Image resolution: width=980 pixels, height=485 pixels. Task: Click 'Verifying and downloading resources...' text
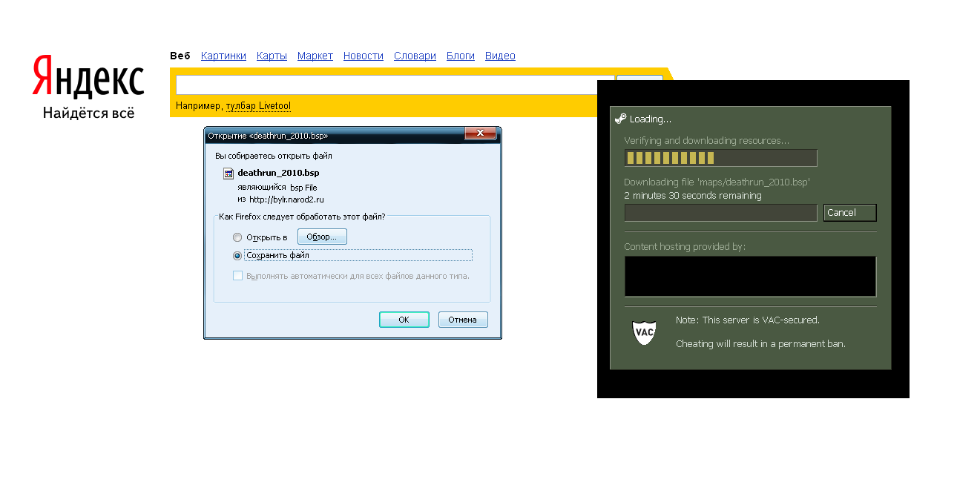pyautogui.click(x=707, y=141)
